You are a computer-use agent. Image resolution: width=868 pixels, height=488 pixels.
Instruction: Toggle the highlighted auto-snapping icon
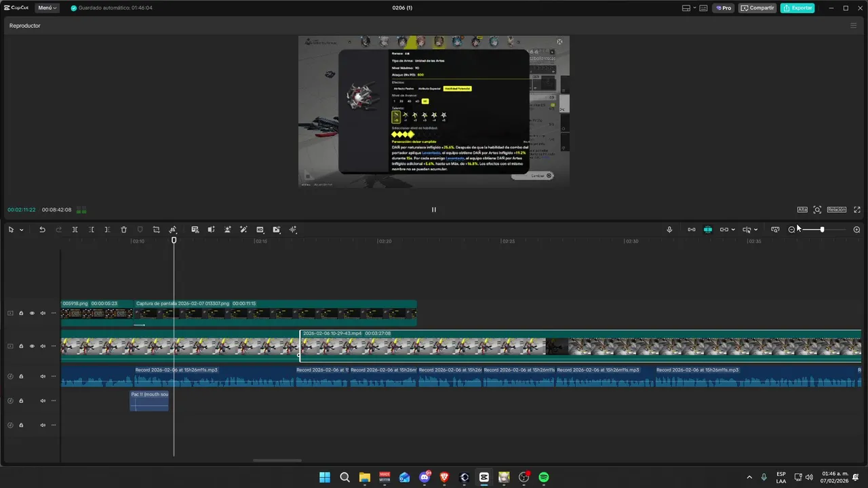point(707,230)
